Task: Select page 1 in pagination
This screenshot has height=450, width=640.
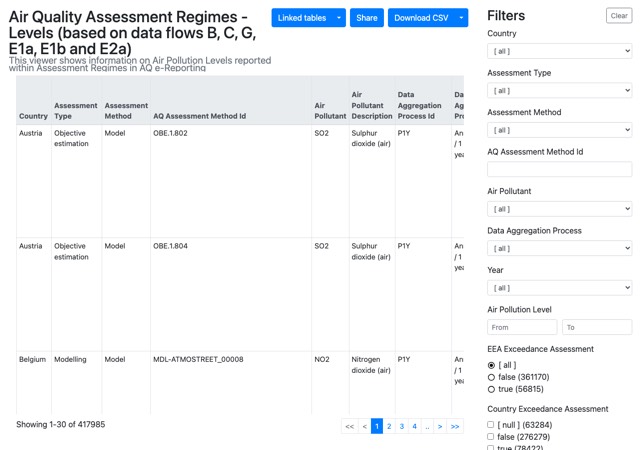Action: 377,426
